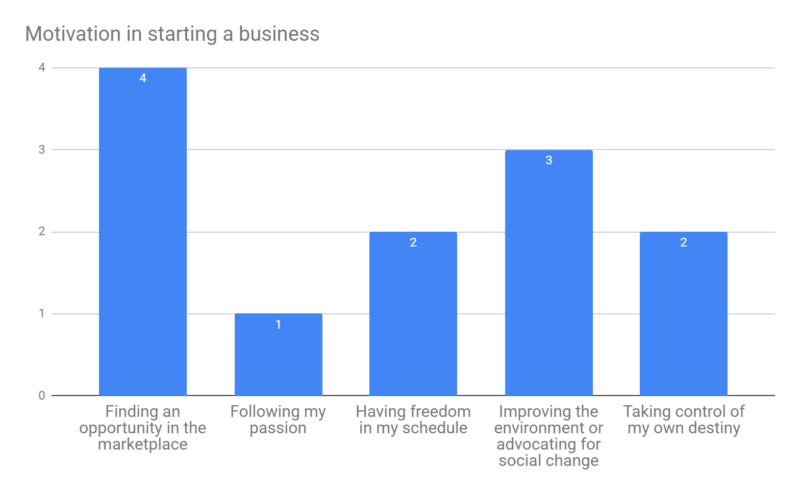800x494 pixels.
Task: Click data label "2" in the schedule freedom bar
Action: point(413,242)
